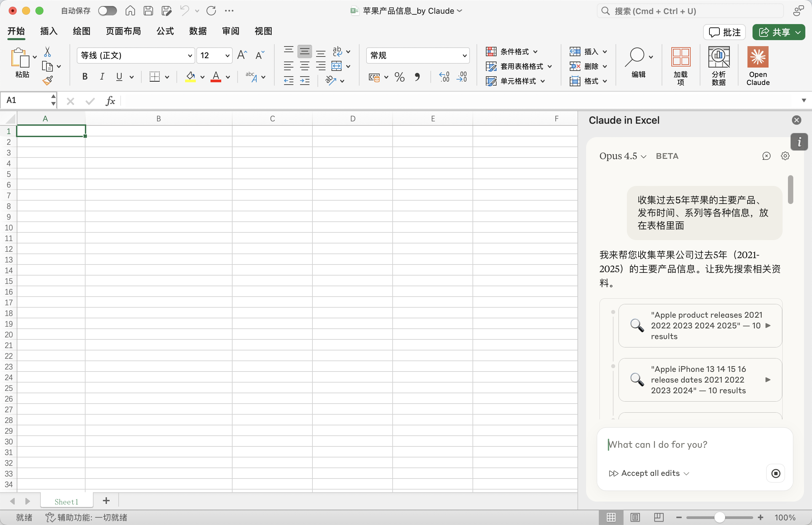Increase the font size
812x525 pixels.
click(x=242, y=55)
